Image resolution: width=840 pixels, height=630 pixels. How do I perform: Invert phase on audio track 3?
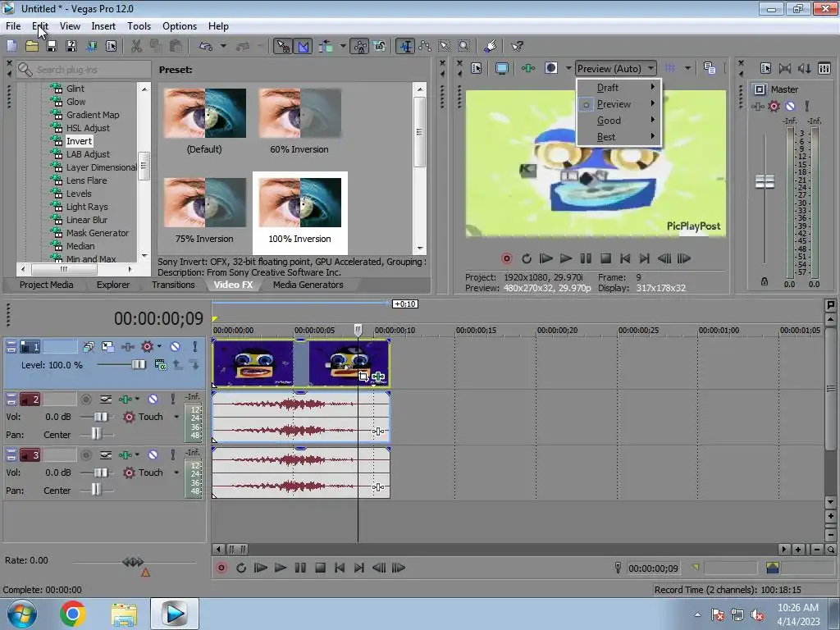106,454
